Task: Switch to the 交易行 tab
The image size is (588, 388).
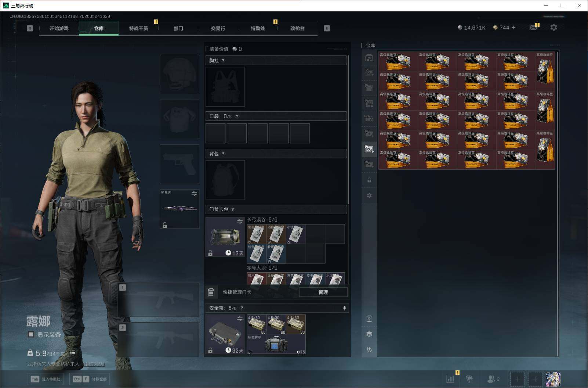Action: (218, 28)
